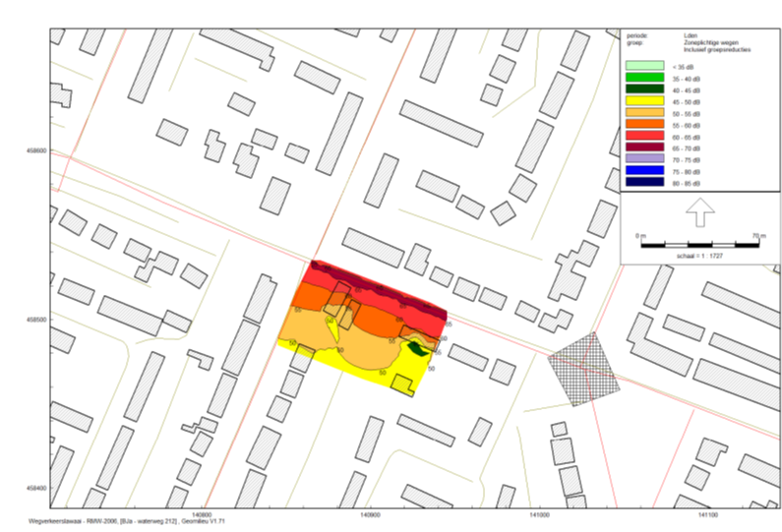Select the navy 80 - 85 dB swatch

649,195
